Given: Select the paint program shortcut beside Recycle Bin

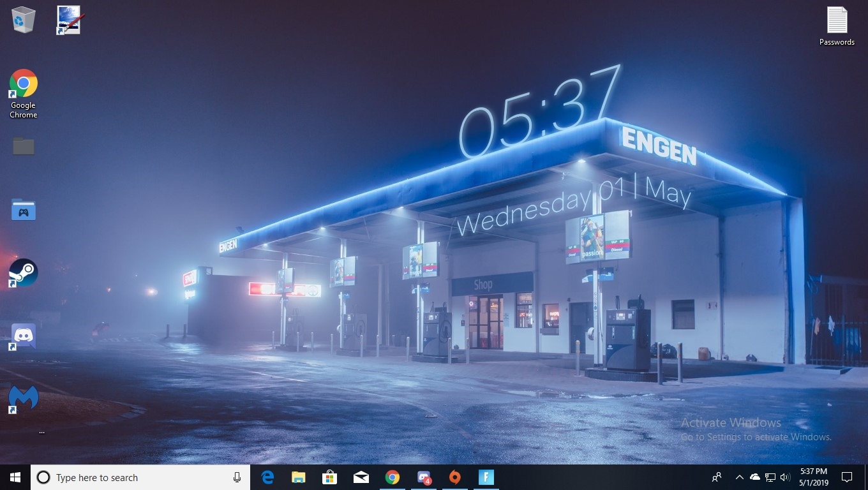Looking at the screenshot, I should [69, 20].
